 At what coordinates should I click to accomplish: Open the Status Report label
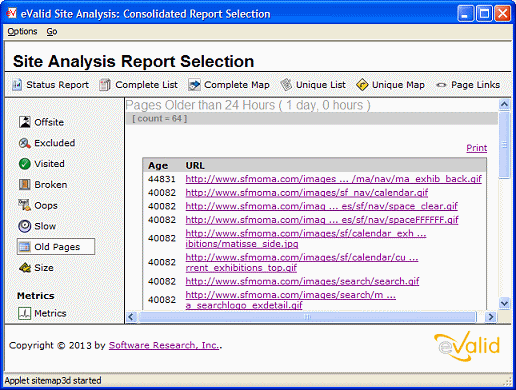tap(58, 85)
